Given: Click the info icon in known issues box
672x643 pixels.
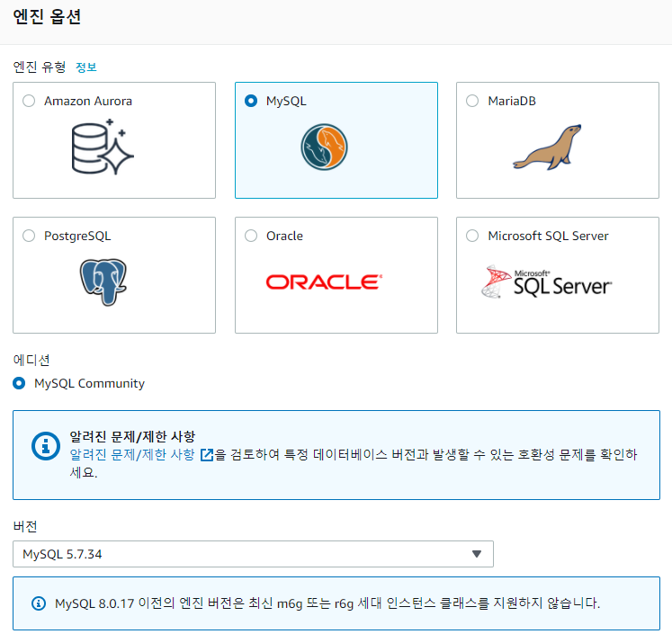Looking at the screenshot, I should point(45,446).
